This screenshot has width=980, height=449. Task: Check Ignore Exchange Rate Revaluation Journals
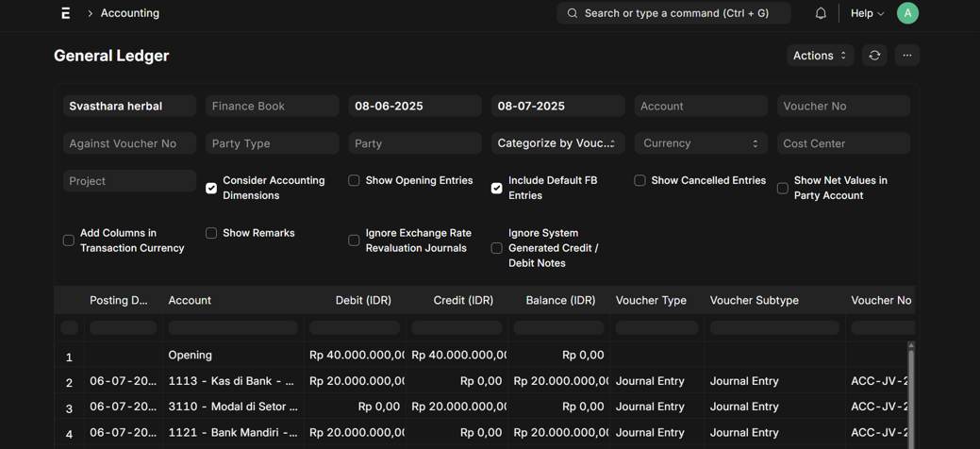354,241
